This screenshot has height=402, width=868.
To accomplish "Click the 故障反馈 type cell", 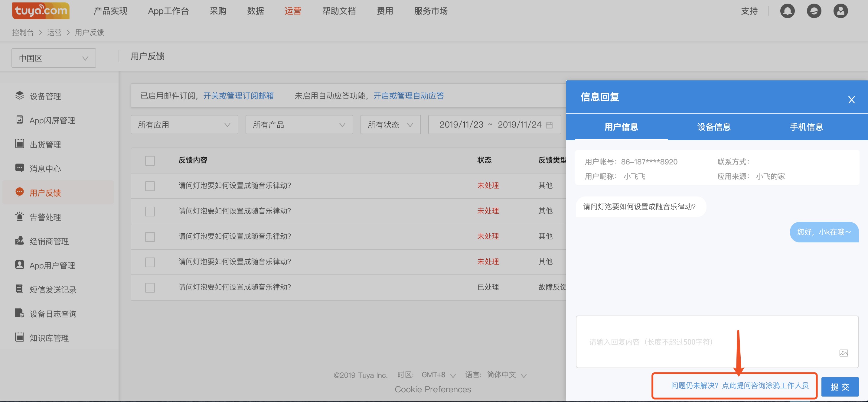I will tap(552, 287).
